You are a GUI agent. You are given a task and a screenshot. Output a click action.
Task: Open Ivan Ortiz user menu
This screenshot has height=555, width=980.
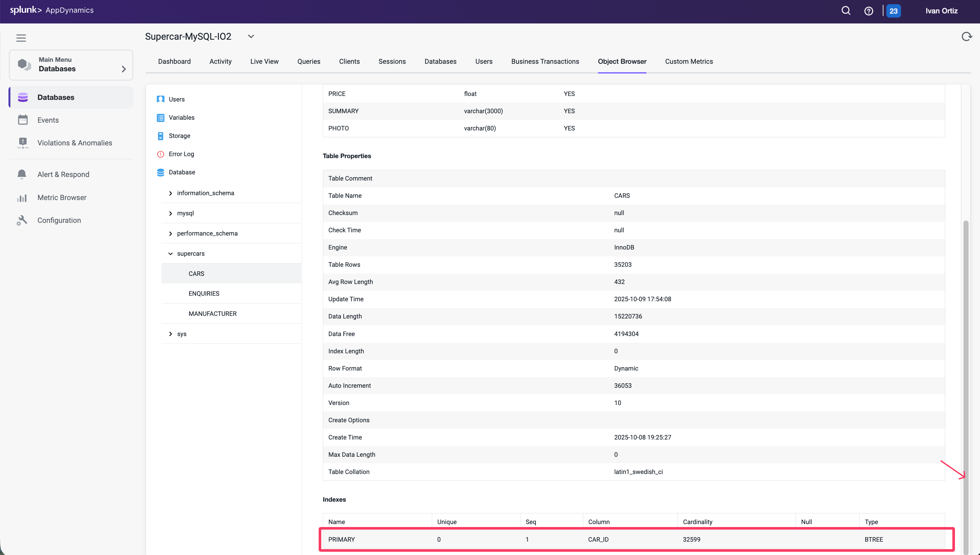[x=941, y=11]
